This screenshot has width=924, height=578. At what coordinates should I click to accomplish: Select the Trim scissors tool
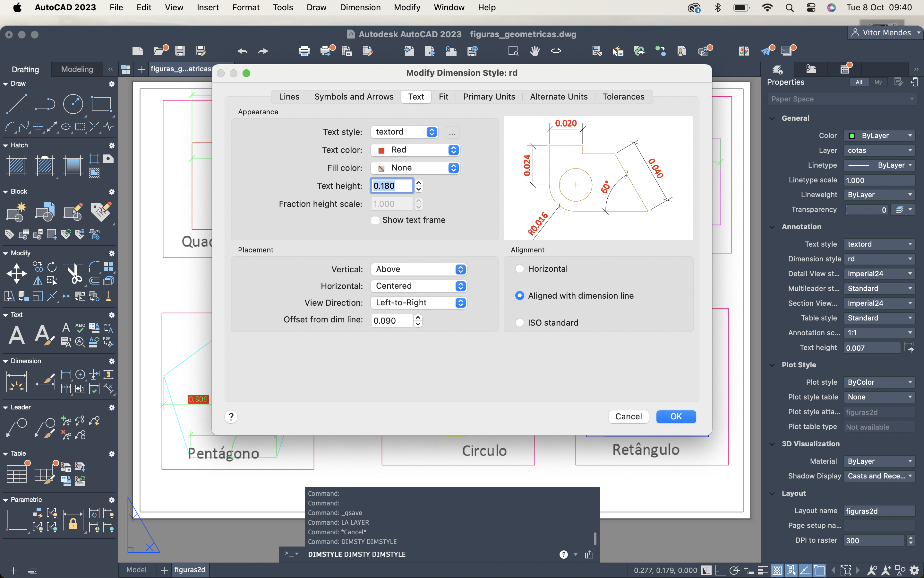click(73, 273)
